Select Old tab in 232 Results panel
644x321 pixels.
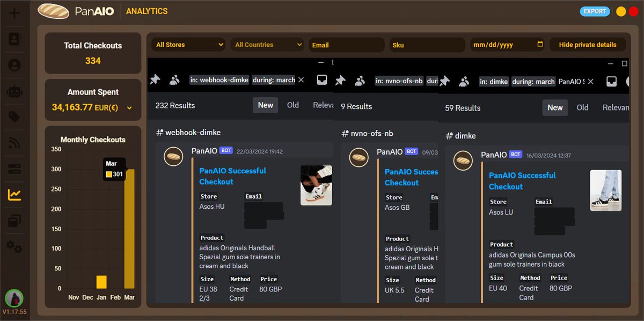pos(293,105)
